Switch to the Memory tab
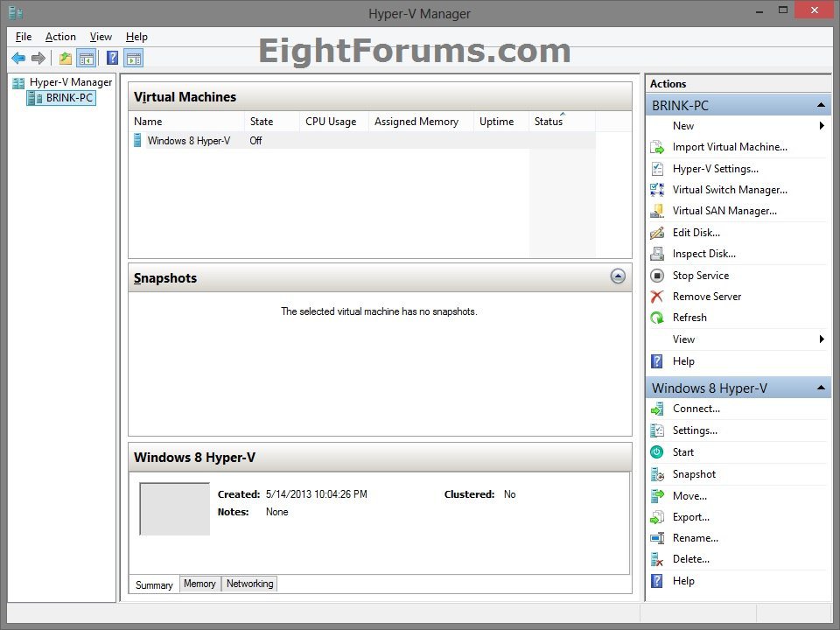 pyautogui.click(x=199, y=584)
